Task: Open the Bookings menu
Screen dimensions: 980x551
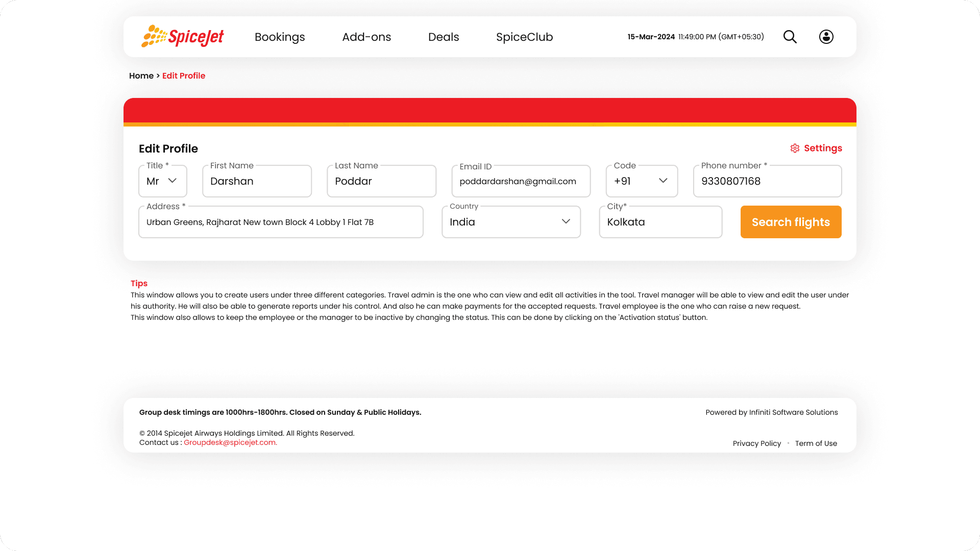Action: (280, 37)
